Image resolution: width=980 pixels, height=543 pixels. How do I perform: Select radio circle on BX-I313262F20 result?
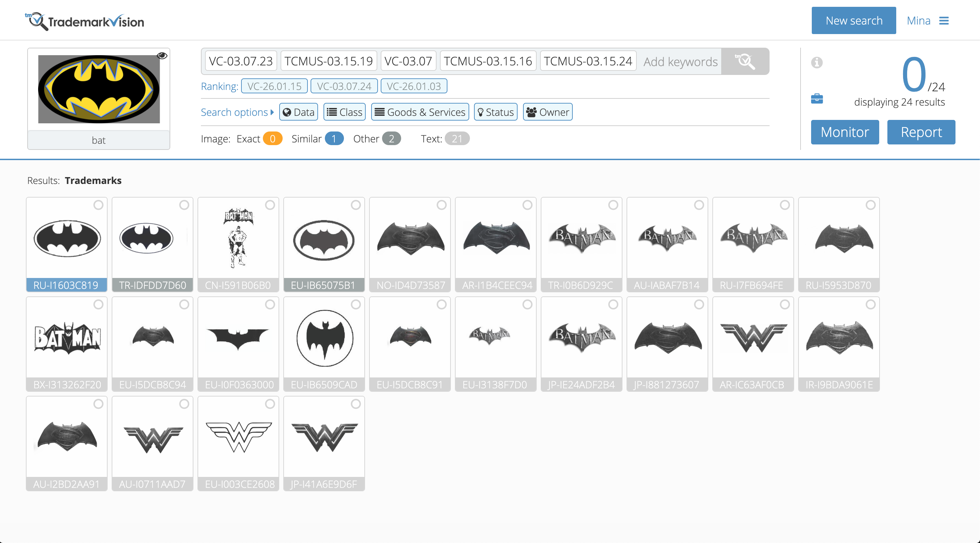click(x=98, y=305)
